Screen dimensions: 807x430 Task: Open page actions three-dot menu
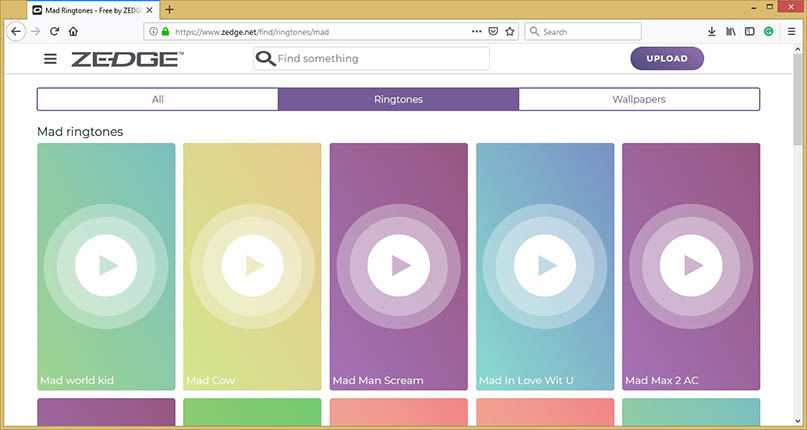[x=475, y=32]
